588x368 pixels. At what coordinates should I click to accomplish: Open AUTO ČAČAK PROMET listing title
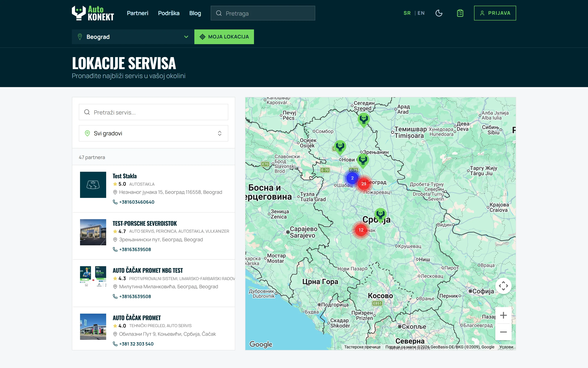click(137, 318)
